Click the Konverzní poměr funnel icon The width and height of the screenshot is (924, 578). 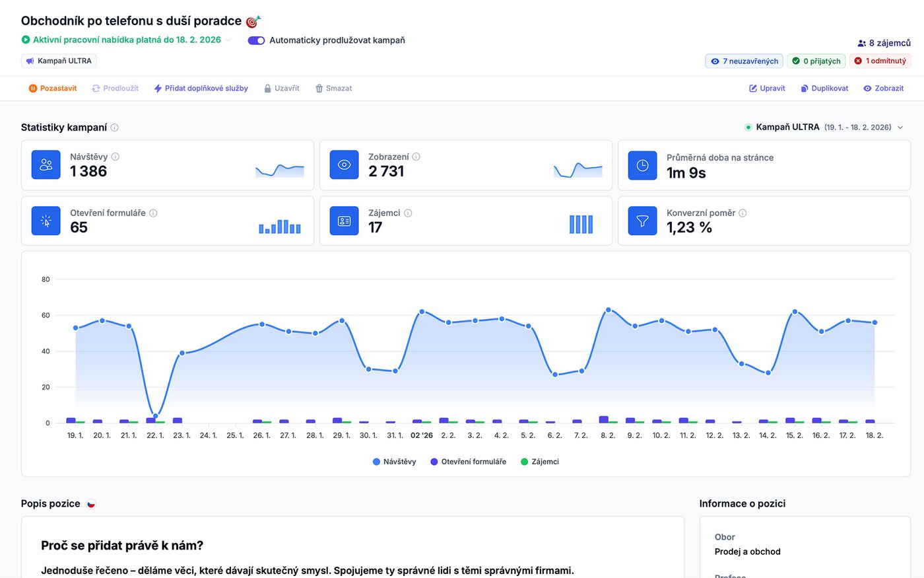(642, 221)
